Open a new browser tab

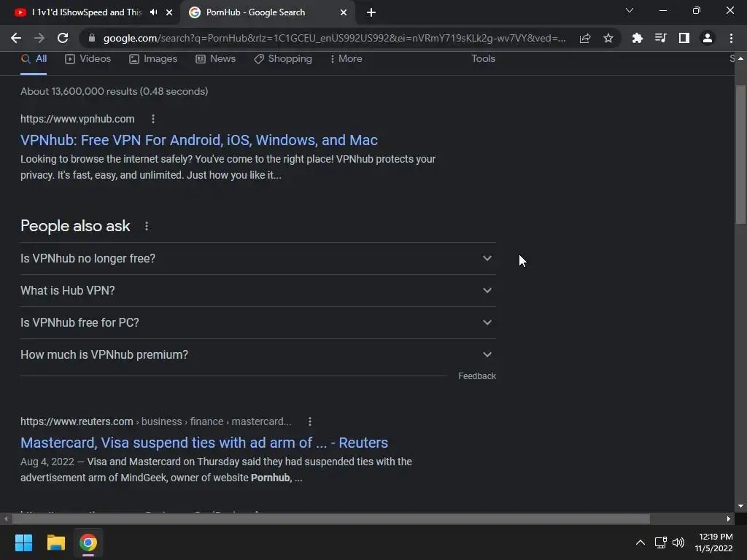[371, 12]
